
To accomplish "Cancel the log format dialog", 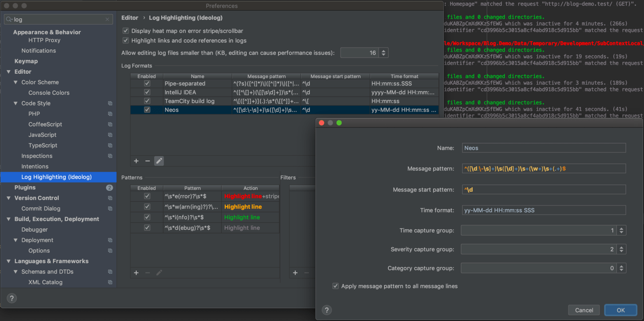I will 584,310.
